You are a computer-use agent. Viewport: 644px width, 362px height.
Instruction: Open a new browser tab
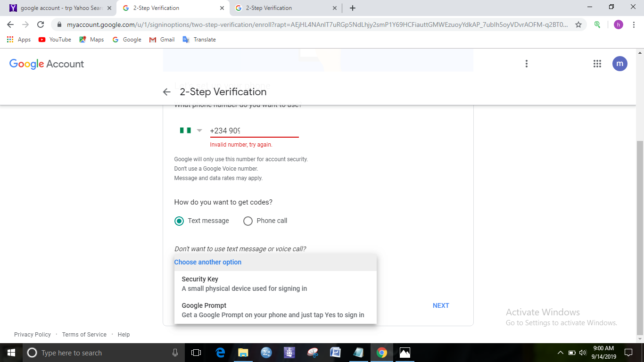(x=353, y=8)
